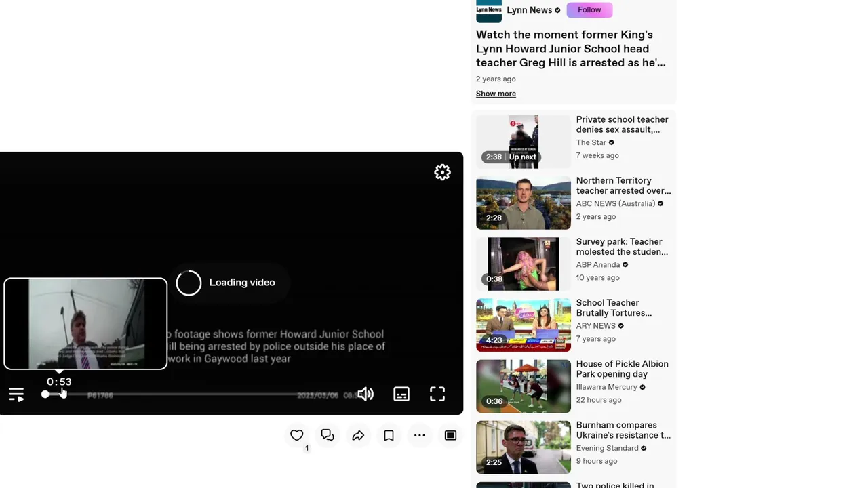
Task: Click the '22 hours ago' upload date
Action: click(599, 400)
